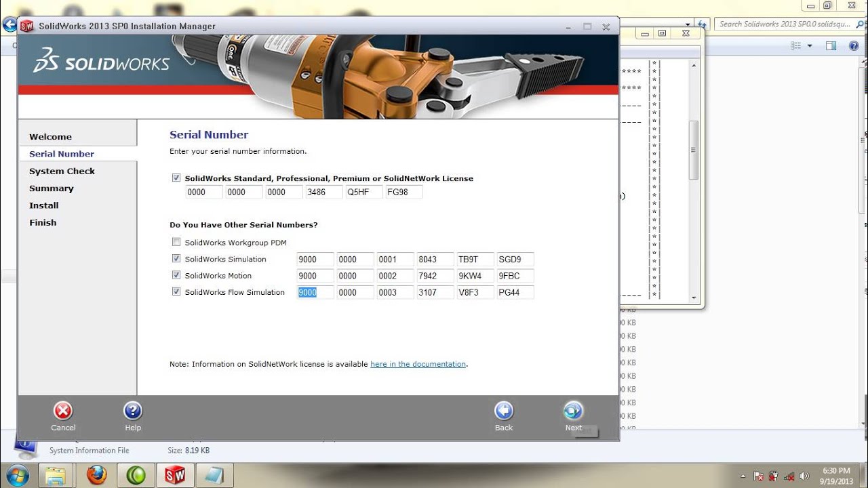Image resolution: width=868 pixels, height=488 pixels.
Task: Launch Firefox from the taskbar
Action: click(97, 475)
